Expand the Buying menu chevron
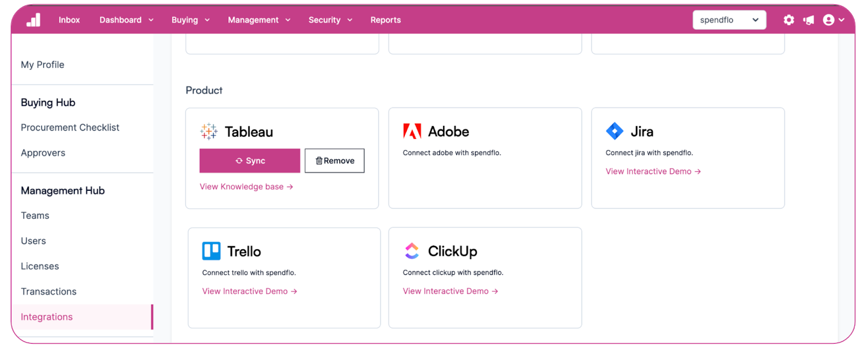868x348 pixels. [x=207, y=20]
